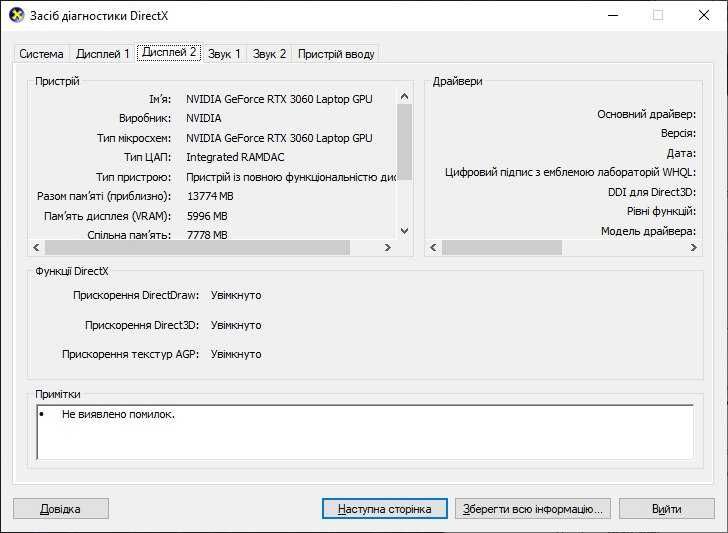The height and width of the screenshot is (533, 728).
Task: Click the Тип пристрою value text
Action: pos(291,177)
